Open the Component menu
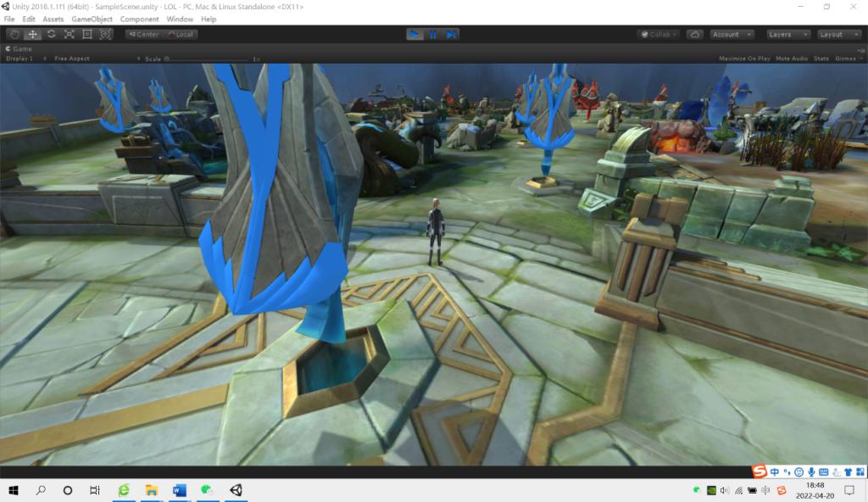This screenshot has height=502, width=868. click(x=139, y=19)
